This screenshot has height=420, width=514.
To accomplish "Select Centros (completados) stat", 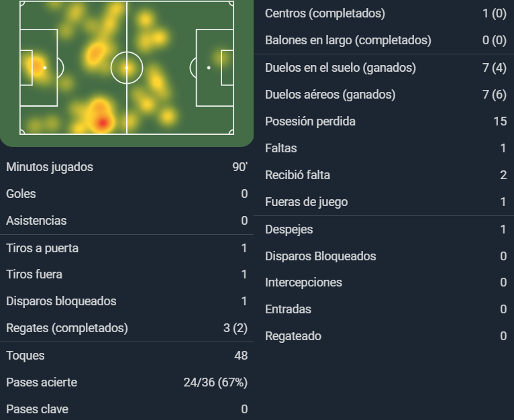I will tap(384, 13).
